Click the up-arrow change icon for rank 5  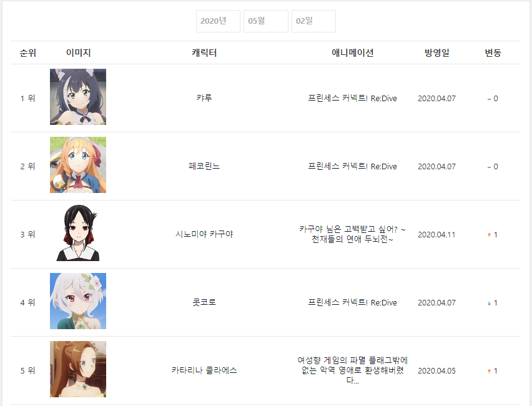click(x=489, y=371)
